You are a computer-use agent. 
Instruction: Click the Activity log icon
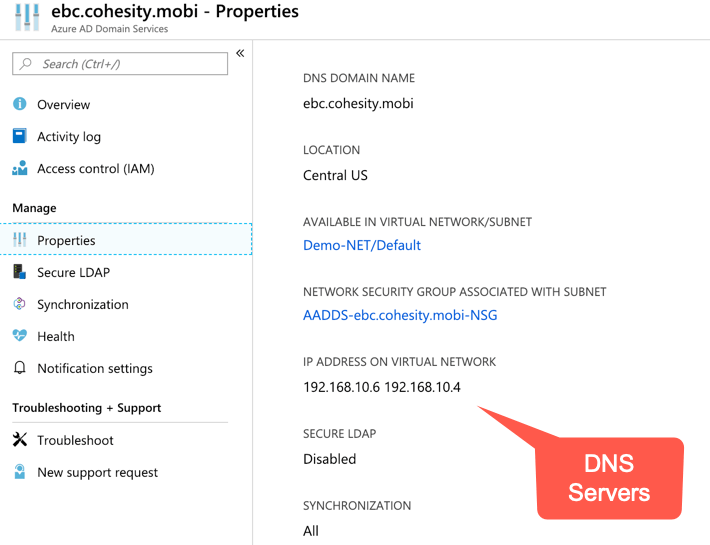(x=20, y=137)
